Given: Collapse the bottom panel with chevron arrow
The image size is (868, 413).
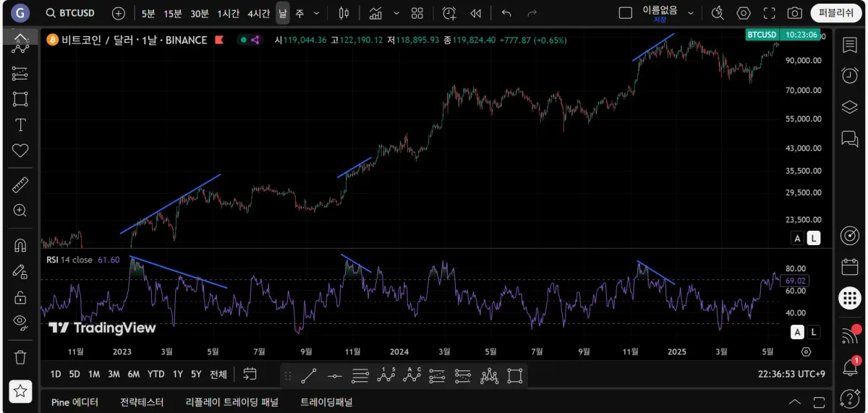Looking at the screenshot, I should [794, 402].
